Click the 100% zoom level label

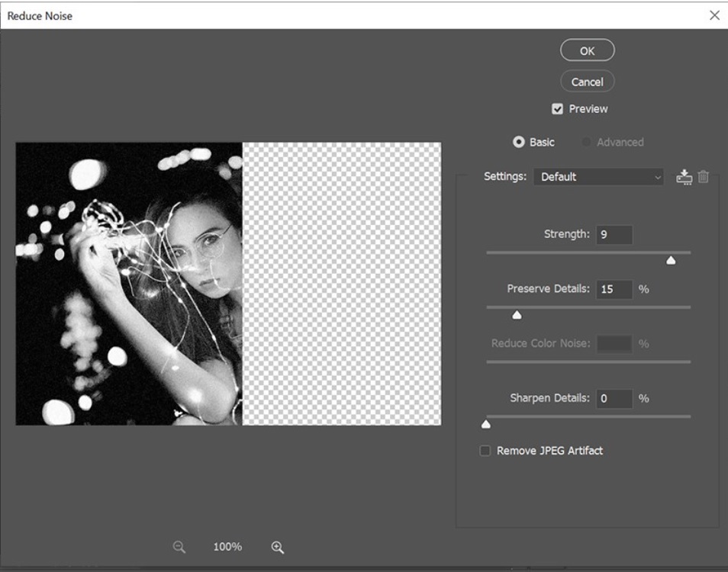tap(227, 547)
